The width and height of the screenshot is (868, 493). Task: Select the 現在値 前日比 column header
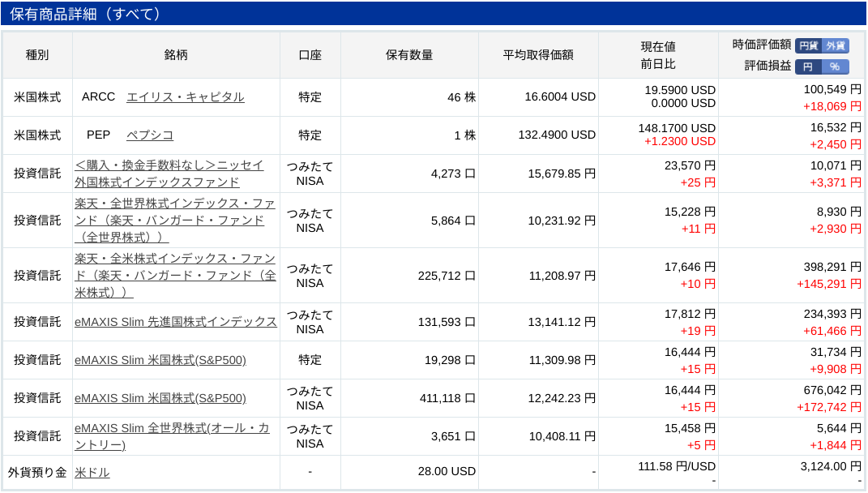click(x=658, y=55)
